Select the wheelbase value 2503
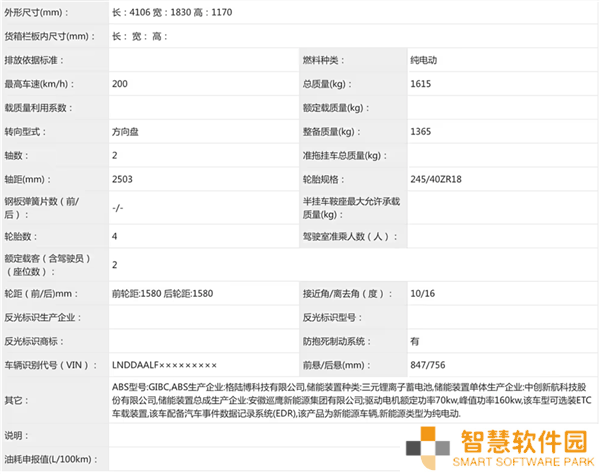 coord(122,179)
